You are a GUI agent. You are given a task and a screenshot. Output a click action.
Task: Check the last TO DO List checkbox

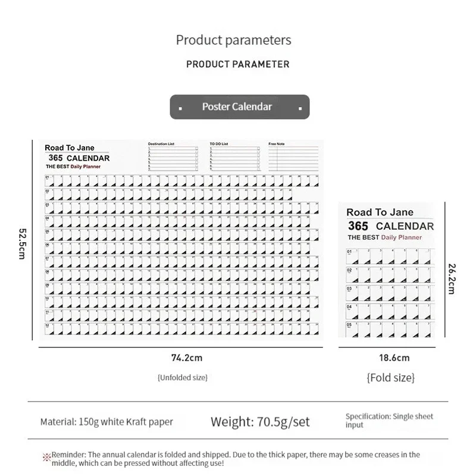(258, 170)
